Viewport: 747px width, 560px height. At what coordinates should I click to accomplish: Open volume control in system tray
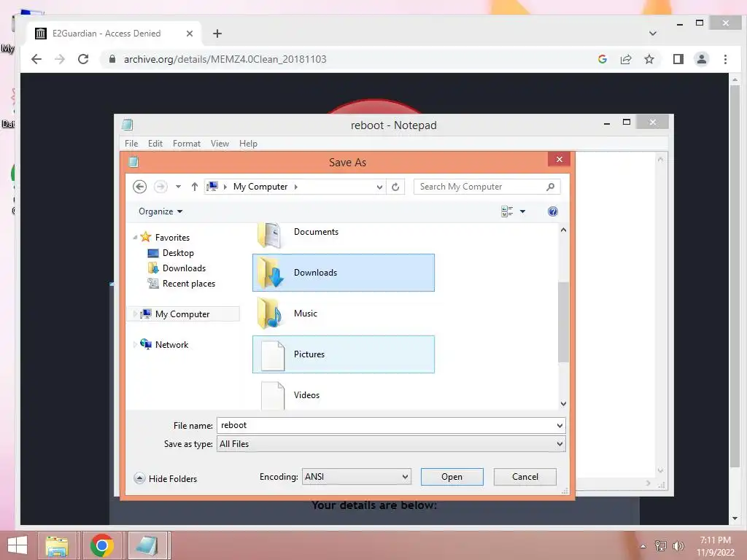[678, 545]
